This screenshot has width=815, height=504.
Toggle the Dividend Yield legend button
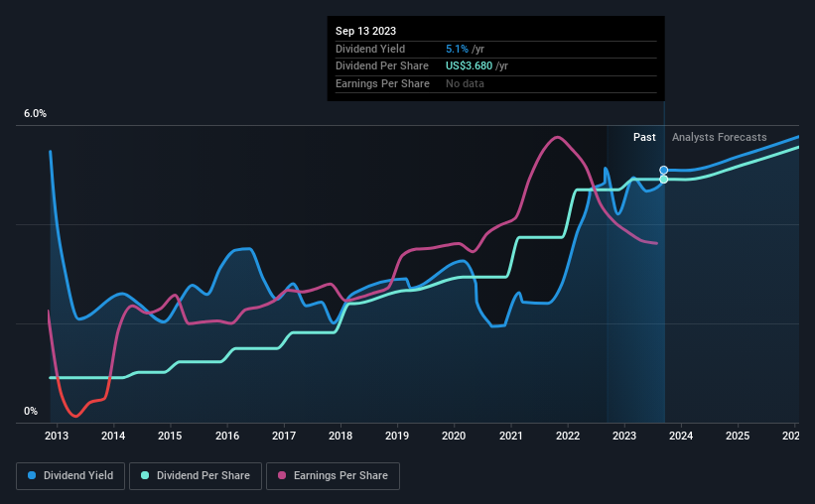(x=70, y=476)
